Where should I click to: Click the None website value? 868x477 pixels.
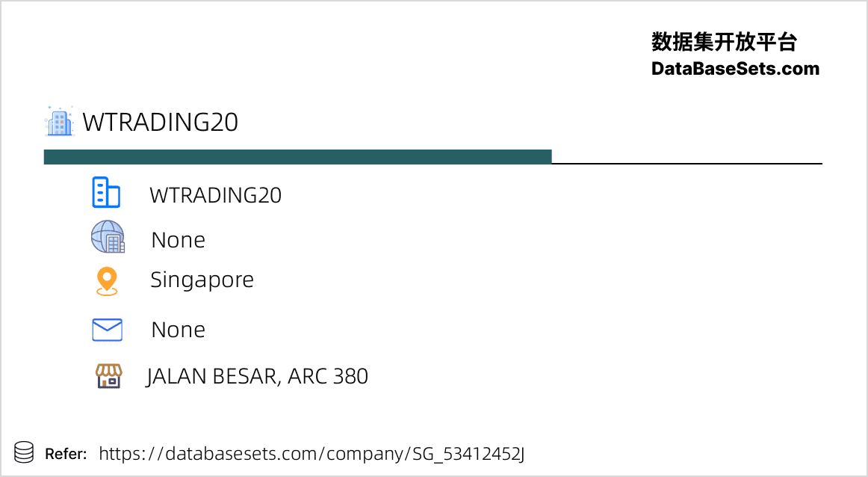pyautogui.click(x=179, y=240)
